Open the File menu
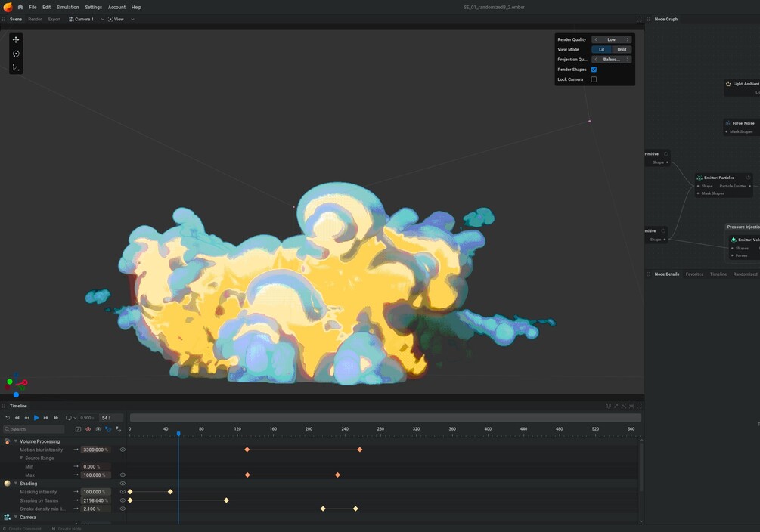 pyautogui.click(x=33, y=8)
